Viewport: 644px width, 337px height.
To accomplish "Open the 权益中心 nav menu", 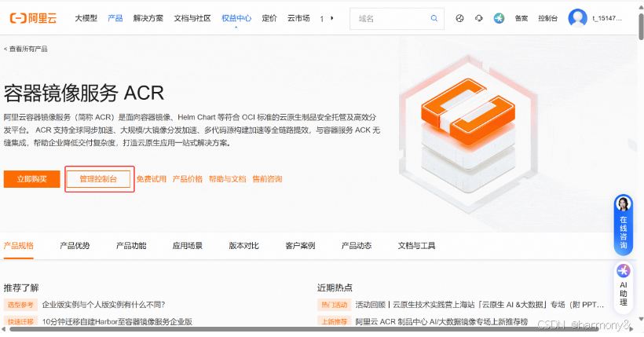I will (x=236, y=18).
